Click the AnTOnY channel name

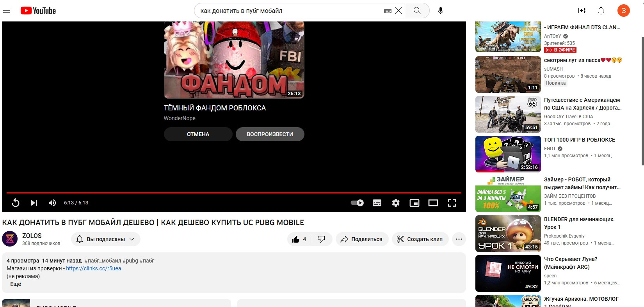tap(553, 36)
